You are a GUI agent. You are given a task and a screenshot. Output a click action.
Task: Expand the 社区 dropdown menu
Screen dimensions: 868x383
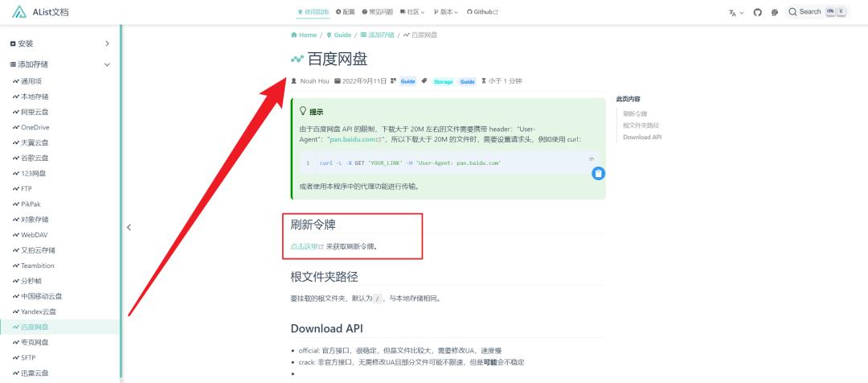(412, 11)
